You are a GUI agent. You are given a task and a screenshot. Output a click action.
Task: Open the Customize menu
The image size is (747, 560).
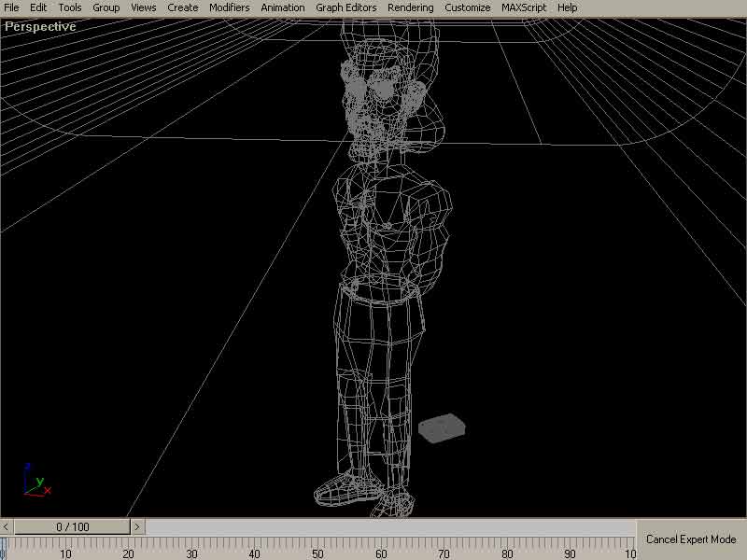click(x=467, y=7)
